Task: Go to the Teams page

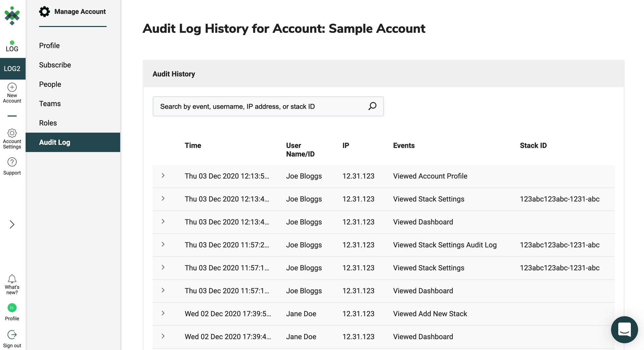Action: pyautogui.click(x=50, y=104)
